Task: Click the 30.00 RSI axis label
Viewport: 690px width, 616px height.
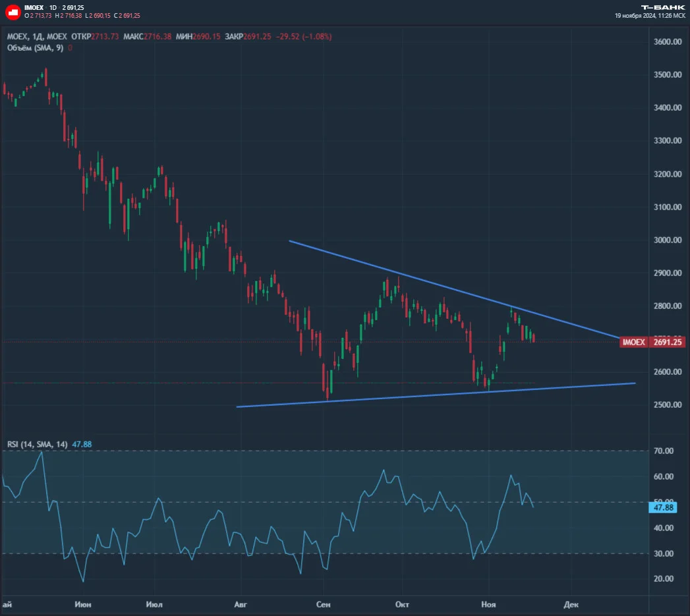Action: coord(664,554)
